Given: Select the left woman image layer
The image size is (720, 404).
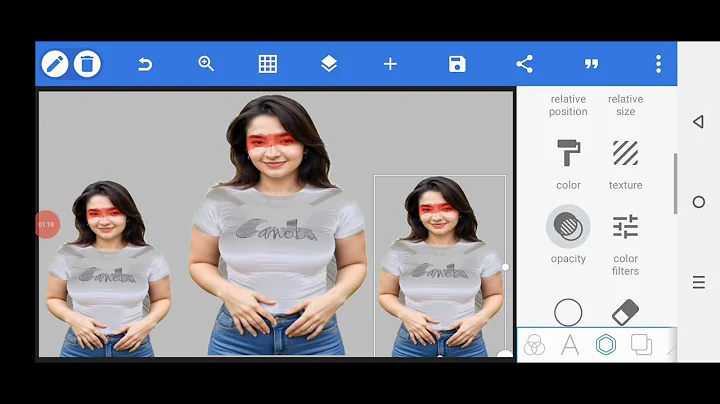Looking at the screenshot, I should click(108, 269).
